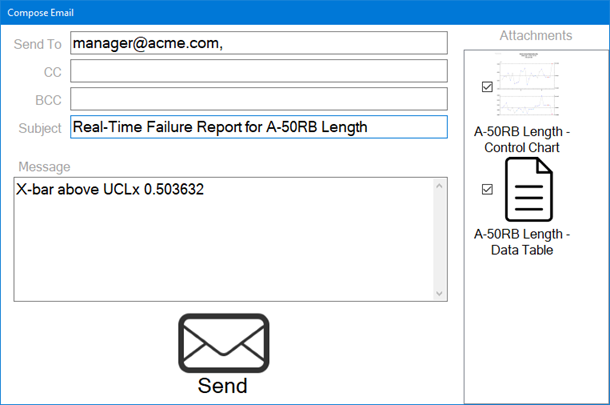Click into the Subject text field
This screenshot has height=405, width=610.
click(x=258, y=127)
